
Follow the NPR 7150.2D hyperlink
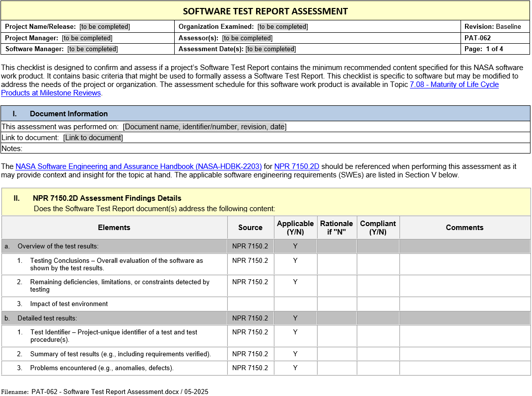[296, 166]
